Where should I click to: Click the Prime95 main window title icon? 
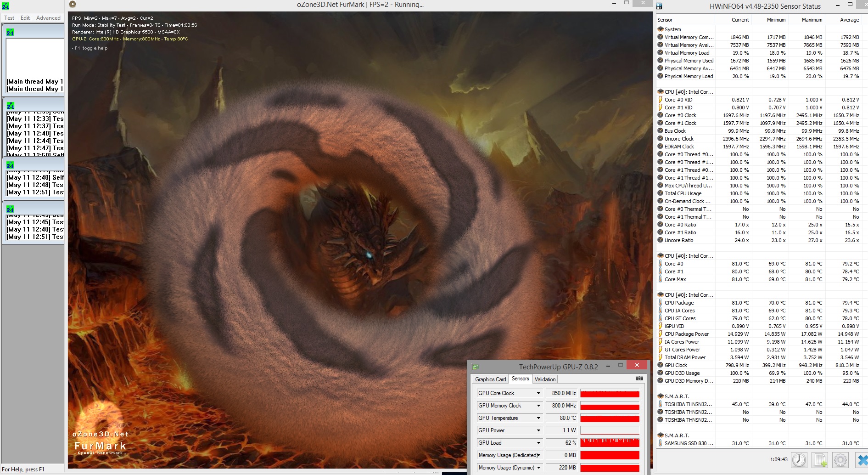click(x=6, y=6)
